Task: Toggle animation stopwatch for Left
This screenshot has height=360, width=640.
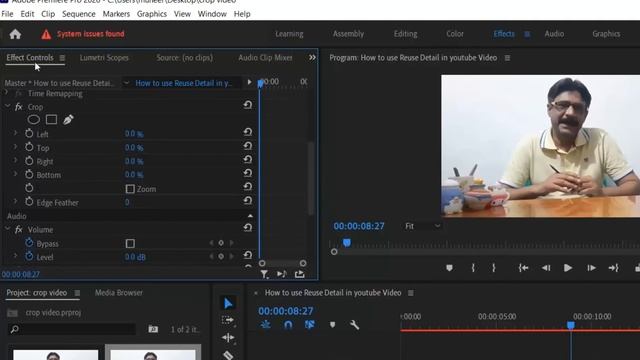Action: point(29,133)
